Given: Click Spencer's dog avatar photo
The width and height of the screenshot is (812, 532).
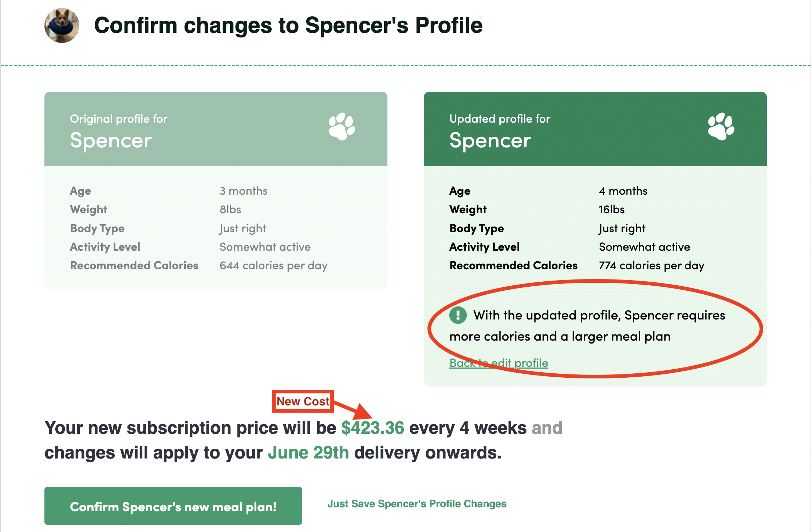Looking at the screenshot, I should (x=62, y=25).
